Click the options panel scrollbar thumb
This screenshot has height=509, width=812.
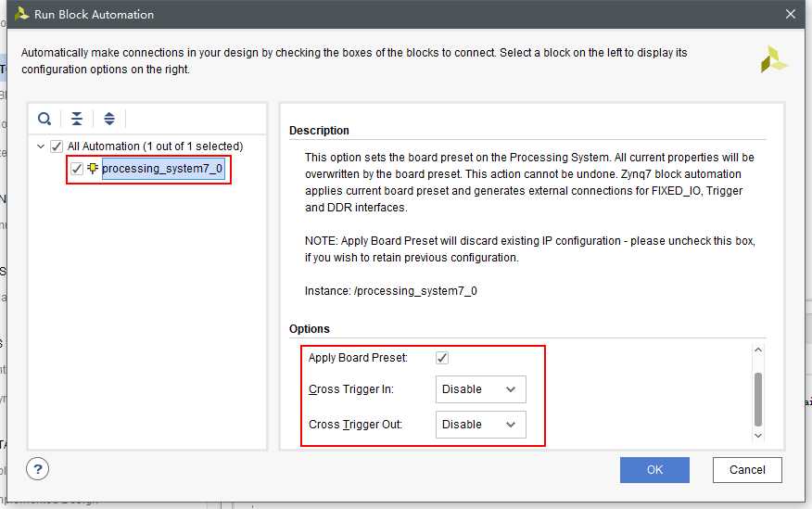758,399
